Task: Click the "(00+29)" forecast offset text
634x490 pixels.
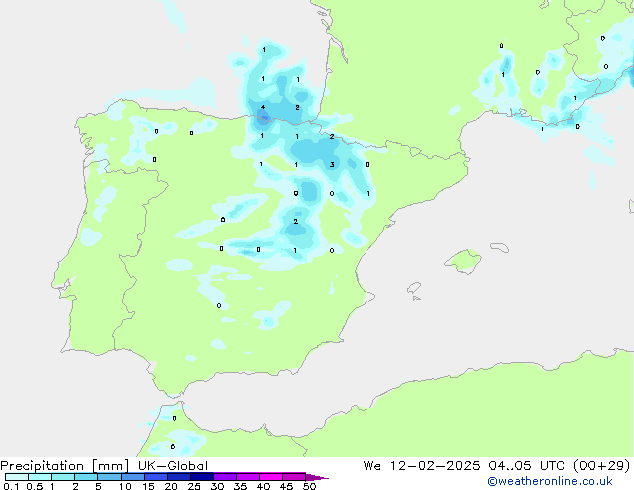Action: [602, 466]
